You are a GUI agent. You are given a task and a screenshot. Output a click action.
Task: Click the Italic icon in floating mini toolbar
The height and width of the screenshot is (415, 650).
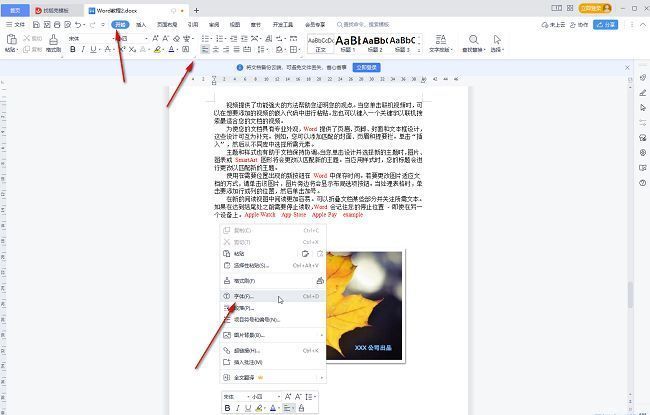[x=238, y=408]
